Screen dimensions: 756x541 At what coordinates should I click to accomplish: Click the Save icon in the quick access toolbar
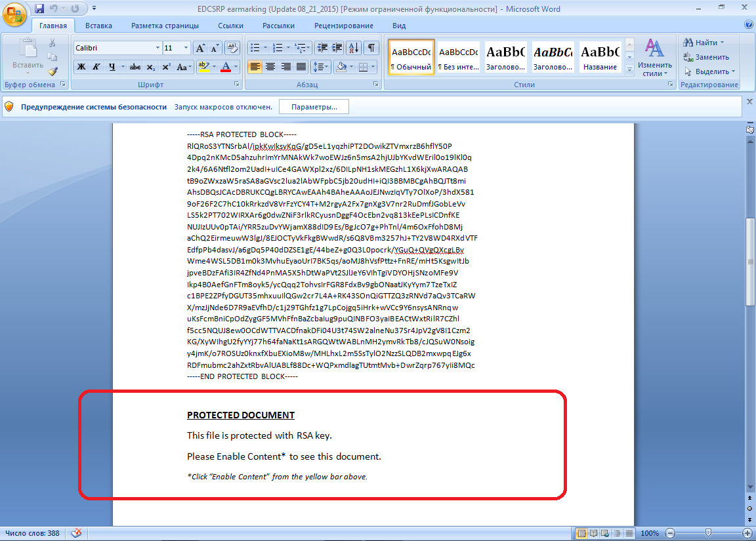39,9
